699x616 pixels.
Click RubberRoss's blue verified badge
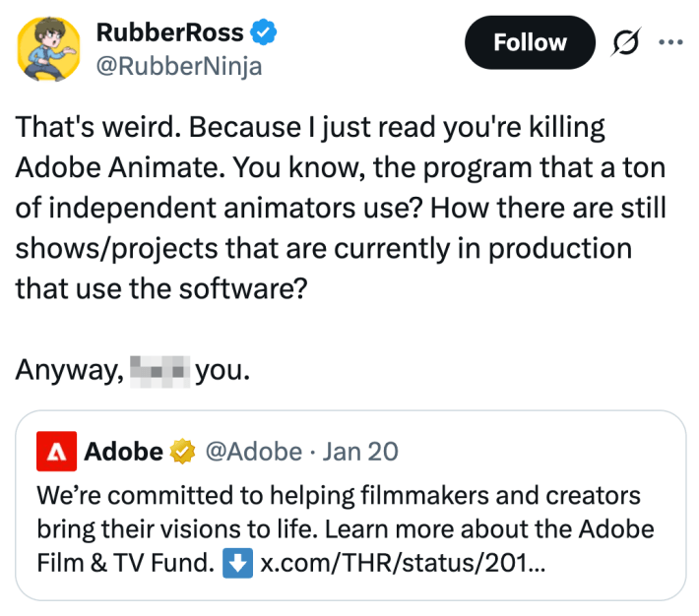264,32
